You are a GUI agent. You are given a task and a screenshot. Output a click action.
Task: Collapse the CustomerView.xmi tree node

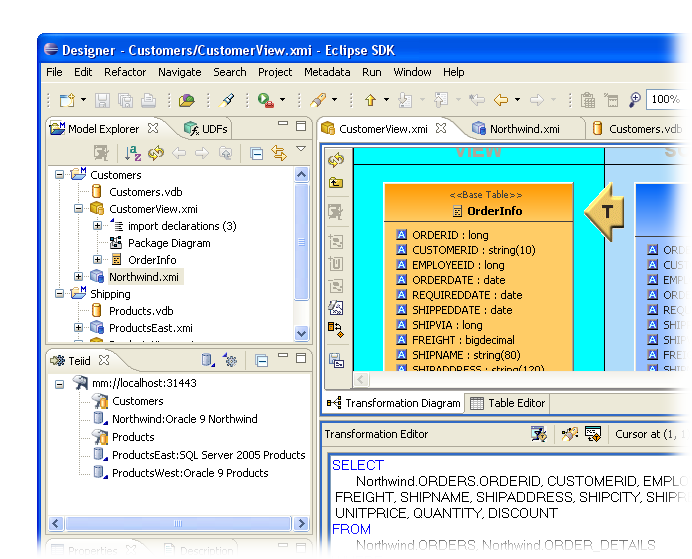(78, 209)
